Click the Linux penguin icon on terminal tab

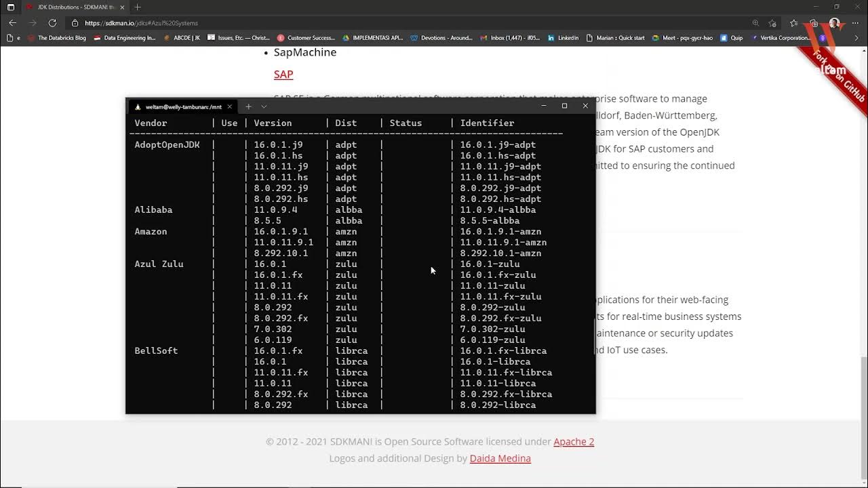[138, 106]
